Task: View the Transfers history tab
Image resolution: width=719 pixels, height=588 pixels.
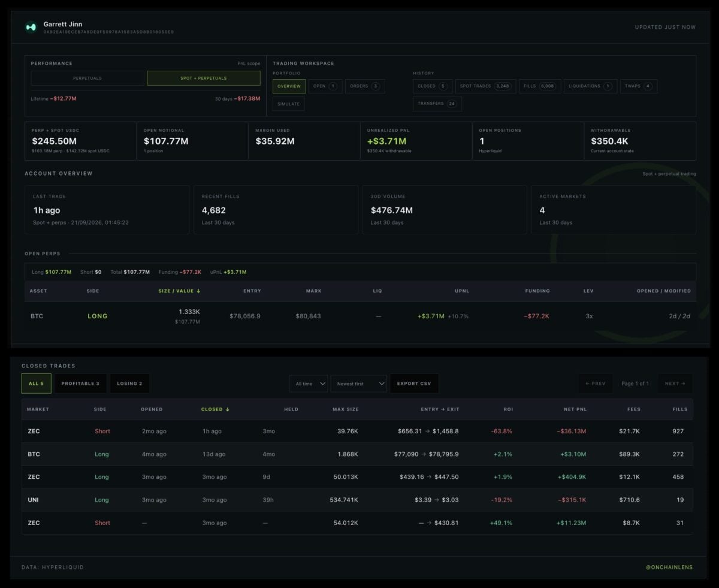Action: [437, 104]
